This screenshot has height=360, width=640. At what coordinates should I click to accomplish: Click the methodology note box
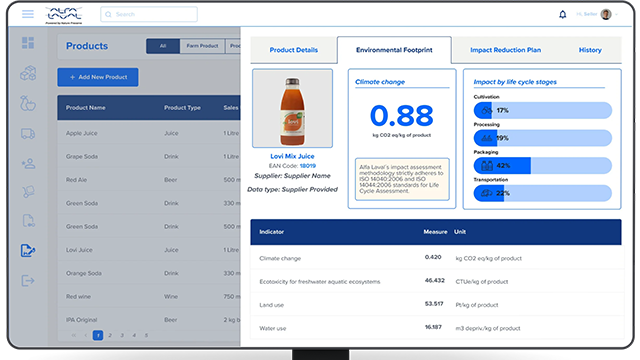pos(402,179)
